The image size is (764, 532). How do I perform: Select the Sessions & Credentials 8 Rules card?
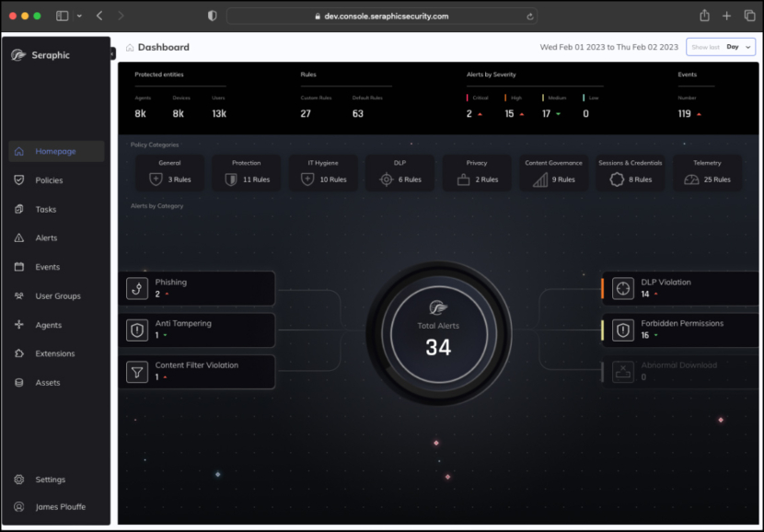[631, 173]
